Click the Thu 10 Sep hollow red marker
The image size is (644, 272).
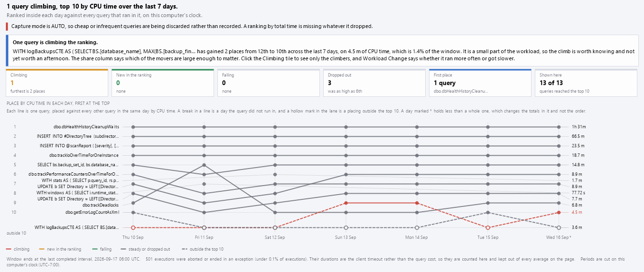point(133,228)
